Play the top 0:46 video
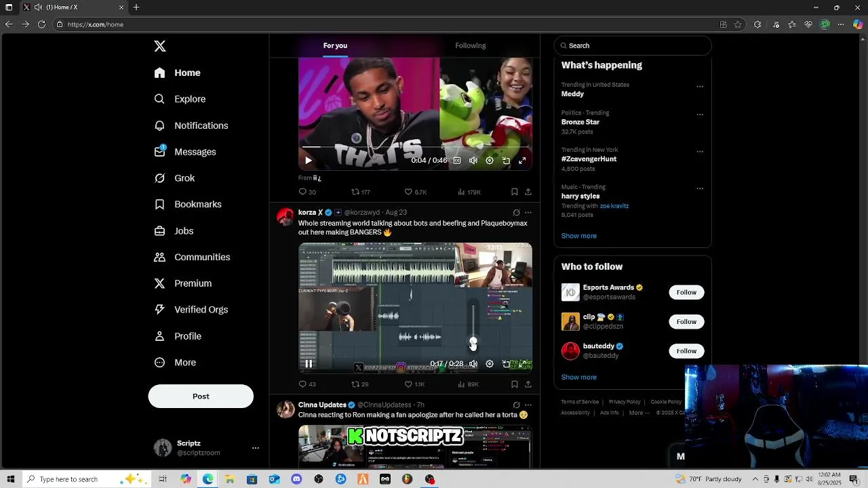The width and height of the screenshot is (868, 488). pyautogui.click(x=308, y=161)
